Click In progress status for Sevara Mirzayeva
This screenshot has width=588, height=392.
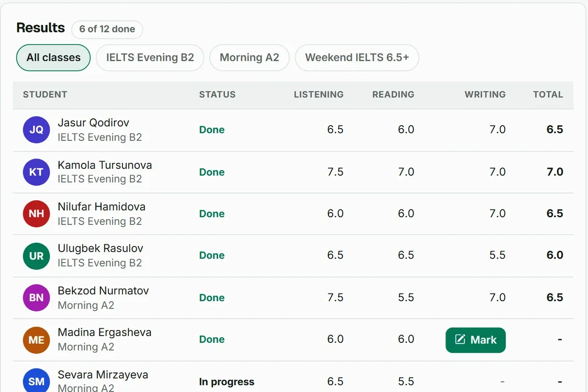coord(227,382)
